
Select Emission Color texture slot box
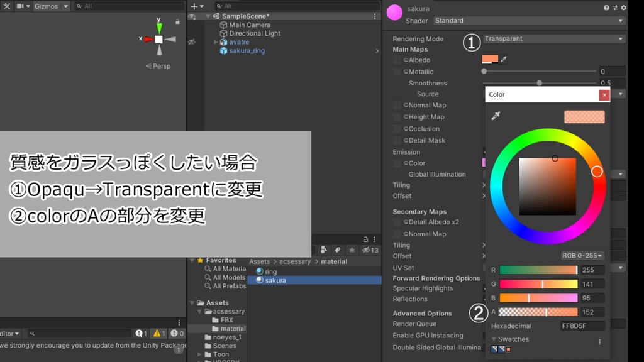(x=397, y=163)
